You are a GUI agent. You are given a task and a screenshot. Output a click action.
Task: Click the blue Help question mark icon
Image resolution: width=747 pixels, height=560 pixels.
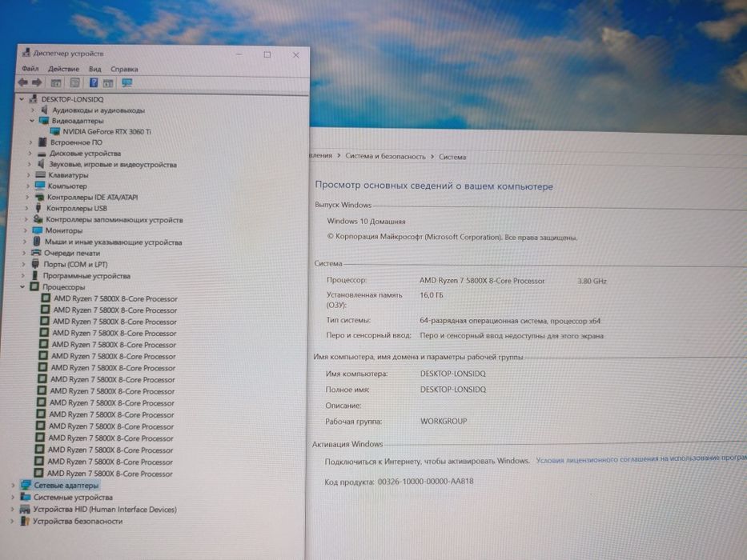click(94, 83)
